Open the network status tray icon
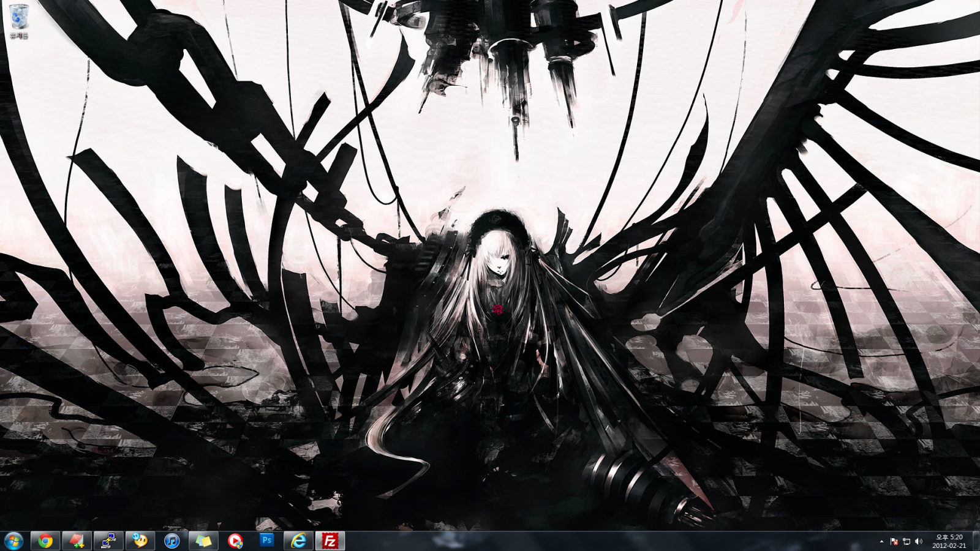 [907, 541]
